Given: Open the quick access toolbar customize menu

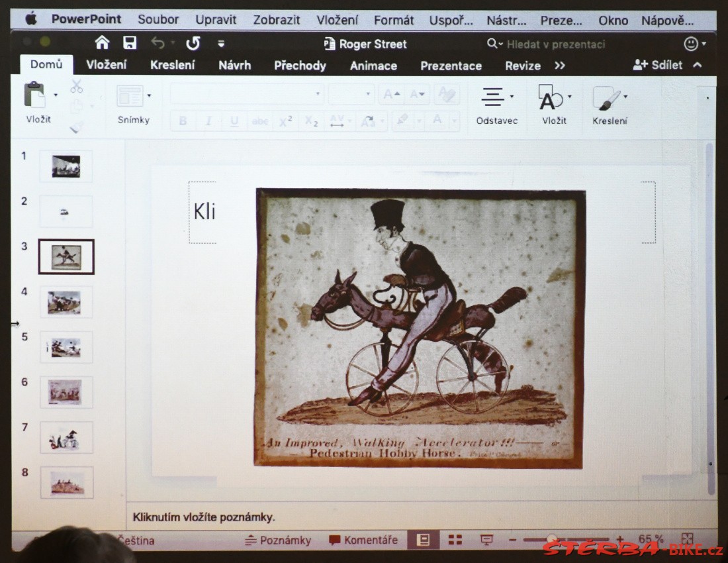Looking at the screenshot, I should (x=221, y=44).
